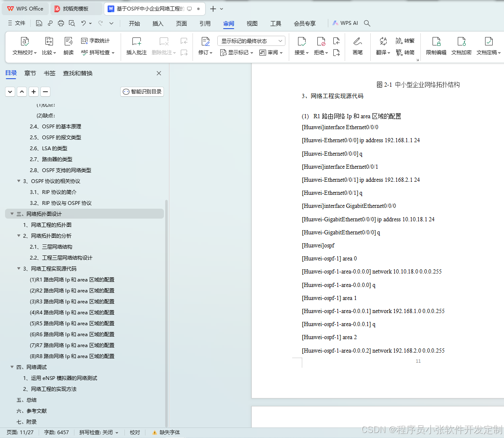This screenshot has width=504, height=438.
Task: Expand the 四、网络调试 outline section
Action: (x=11, y=367)
